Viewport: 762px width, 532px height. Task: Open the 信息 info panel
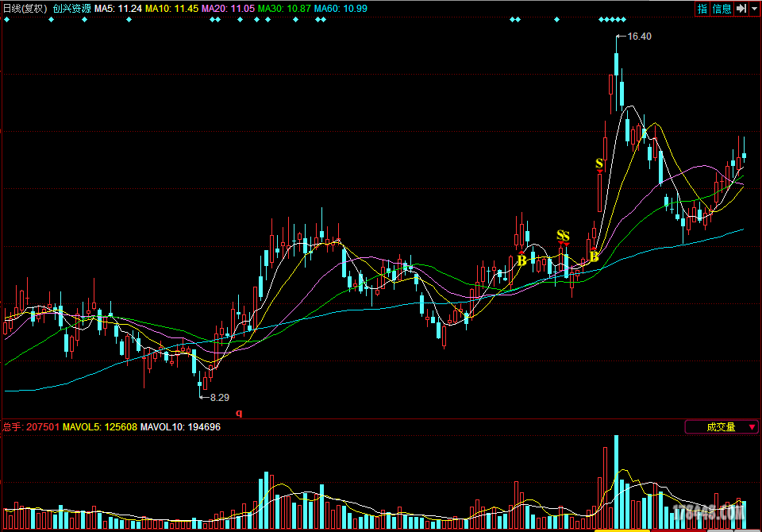tap(722, 8)
